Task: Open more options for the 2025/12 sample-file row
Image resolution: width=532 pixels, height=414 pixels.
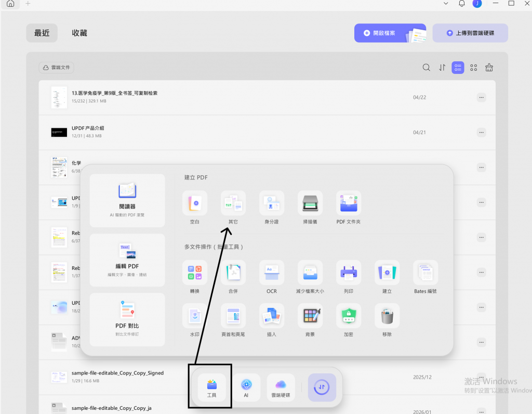Action: (x=481, y=377)
